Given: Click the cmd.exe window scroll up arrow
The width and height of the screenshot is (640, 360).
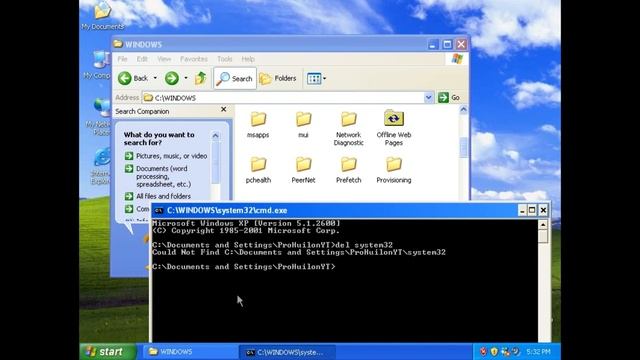Looking at the screenshot, I should [x=543, y=224].
